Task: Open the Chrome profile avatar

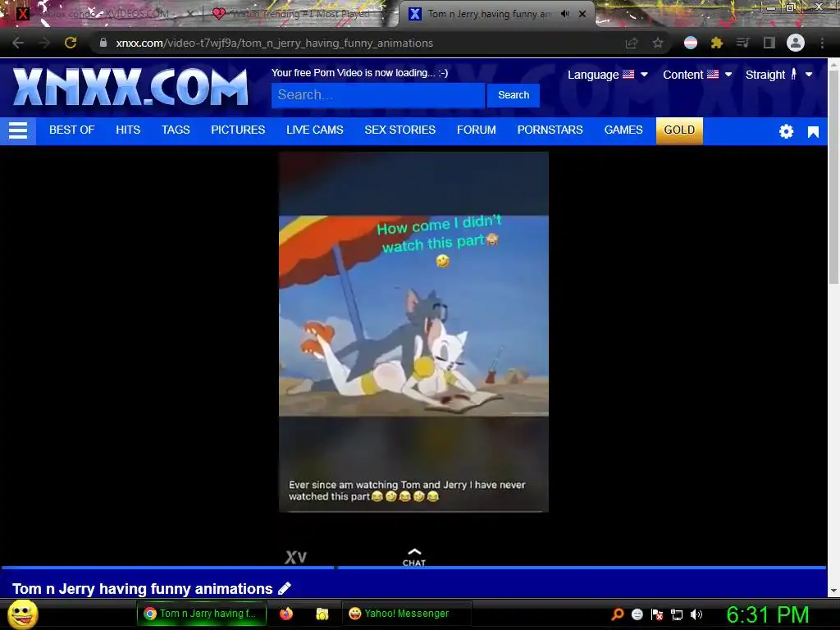Action: coord(796,43)
